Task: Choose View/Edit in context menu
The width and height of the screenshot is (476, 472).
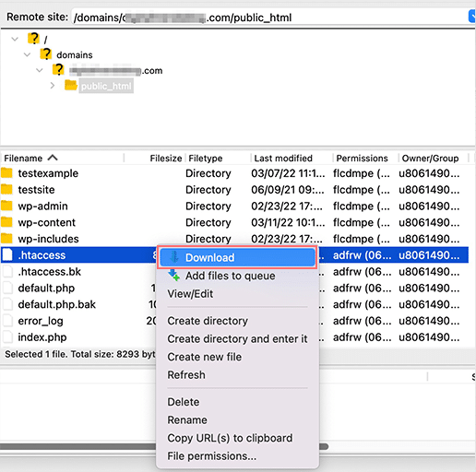Action: click(x=190, y=294)
